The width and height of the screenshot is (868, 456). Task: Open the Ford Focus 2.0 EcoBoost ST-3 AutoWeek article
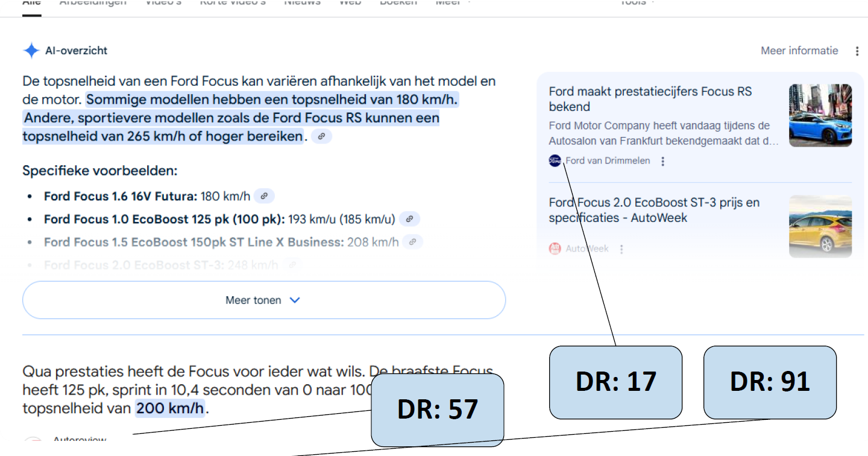coord(654,210)
